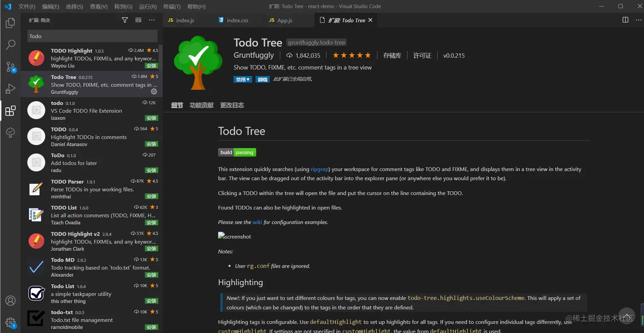The width and height of the screenshot is (644, 333).
Task: Open the 运行(R) menu
Action: 148,6
